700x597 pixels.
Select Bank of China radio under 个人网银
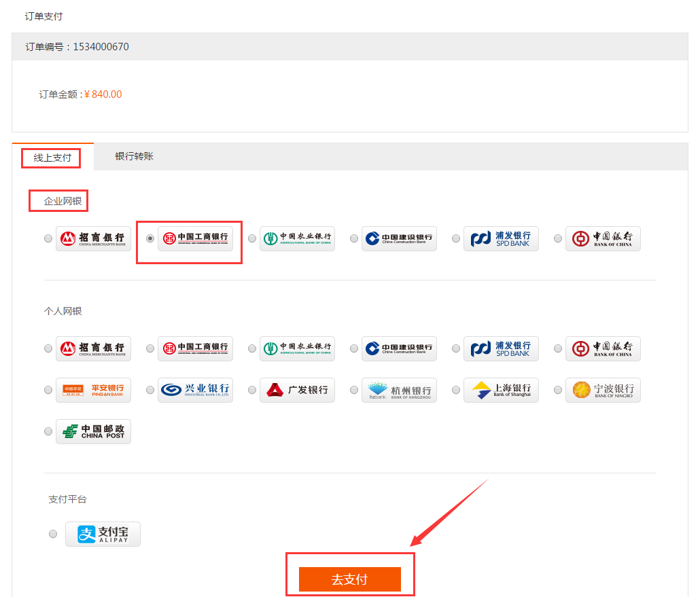[558, 348]
